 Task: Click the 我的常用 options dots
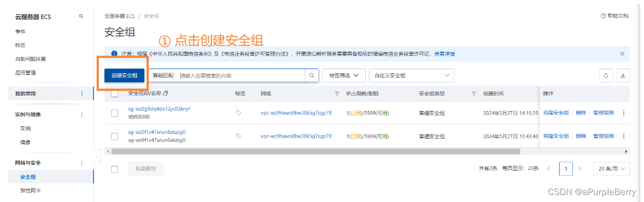[x=82, y=94]
